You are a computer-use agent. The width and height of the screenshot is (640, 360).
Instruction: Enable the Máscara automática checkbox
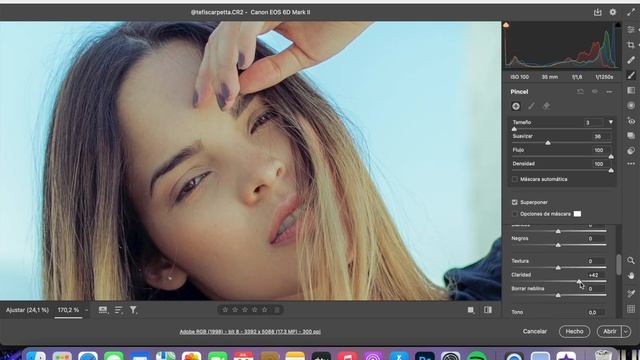515,179
